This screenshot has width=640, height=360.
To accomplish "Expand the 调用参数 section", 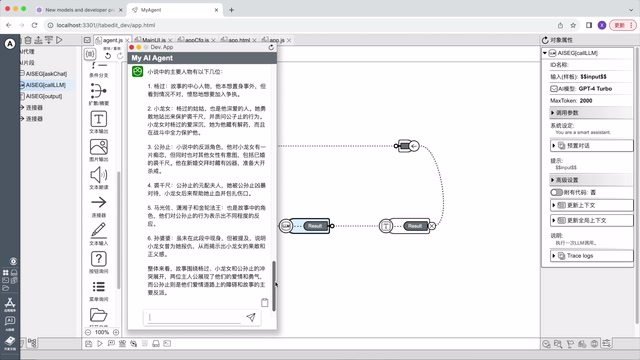I will [591, 113].
